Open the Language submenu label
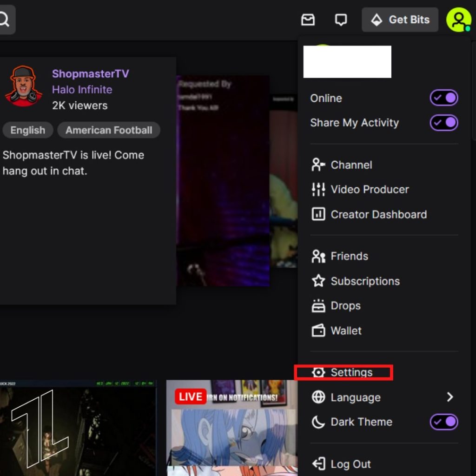The image size is (476, 476). (x=356, y=397)
